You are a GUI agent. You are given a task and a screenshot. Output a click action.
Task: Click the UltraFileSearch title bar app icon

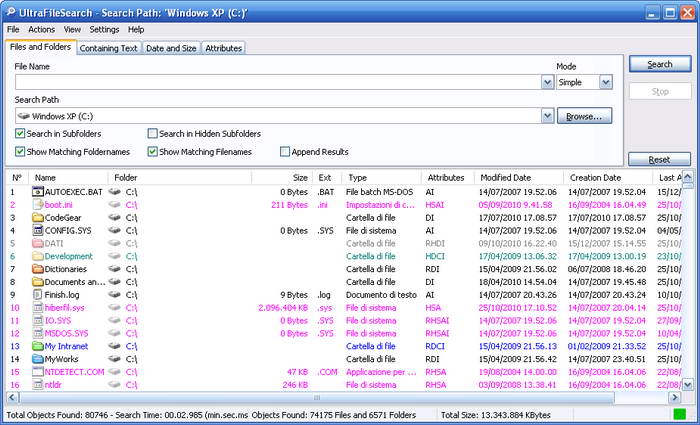coord(11,12)
